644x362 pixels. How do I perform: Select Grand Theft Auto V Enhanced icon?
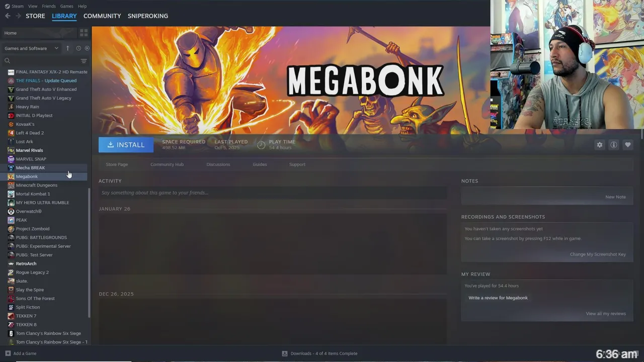pyautogui.click(x=11, y=89)
